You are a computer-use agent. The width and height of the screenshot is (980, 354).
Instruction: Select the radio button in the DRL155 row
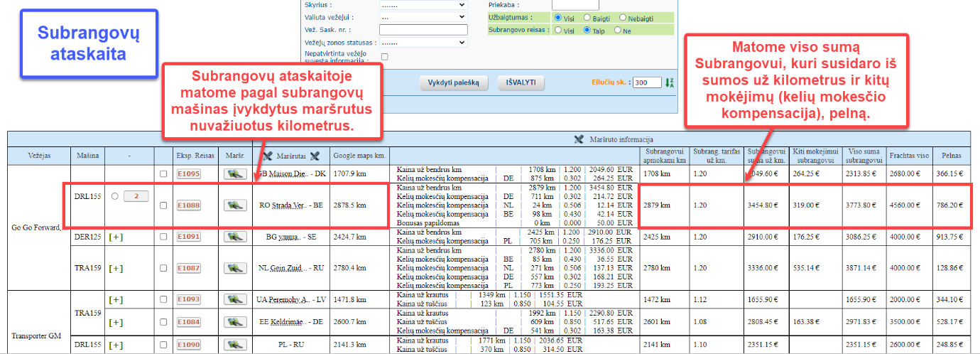(116, 196)
